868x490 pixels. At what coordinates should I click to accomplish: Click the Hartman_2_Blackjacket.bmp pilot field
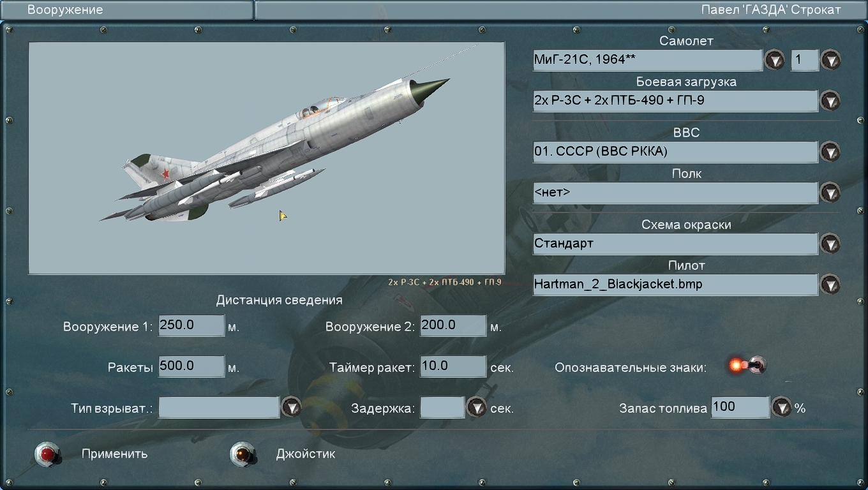coord(675,285)
